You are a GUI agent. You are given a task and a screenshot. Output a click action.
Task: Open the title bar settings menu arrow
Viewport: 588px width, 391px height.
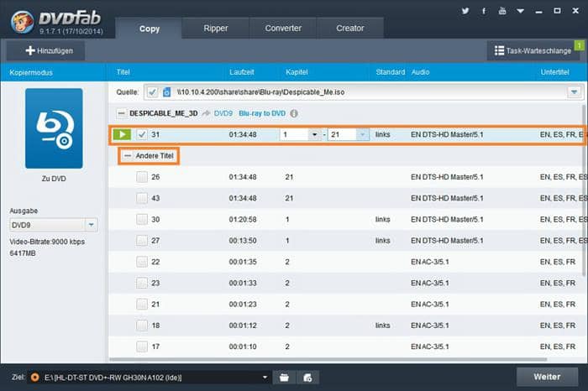520,11
